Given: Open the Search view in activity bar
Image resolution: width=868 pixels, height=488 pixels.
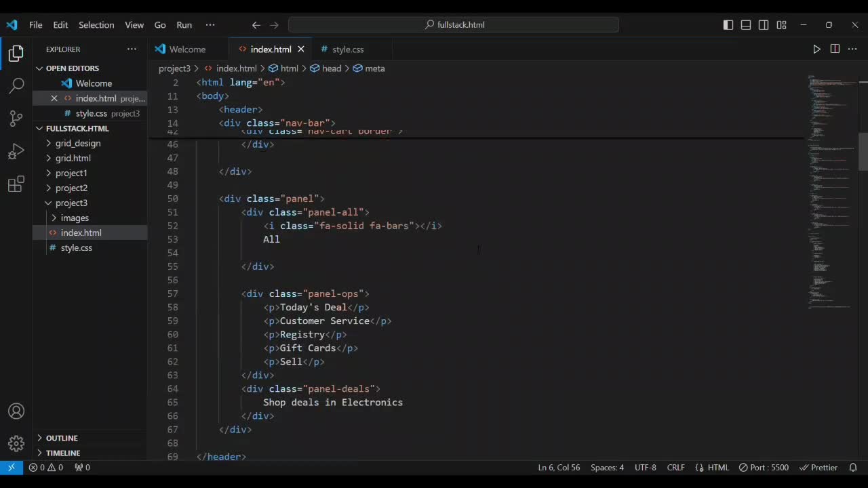Looking at the screenshot, I should tap(16, 86).
